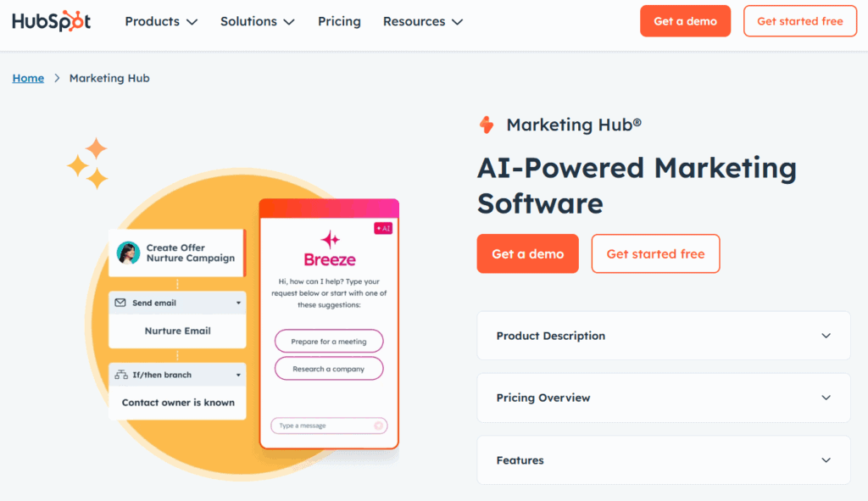
Task: Open the Resources dropdown
Action: (x=422, y=21)
